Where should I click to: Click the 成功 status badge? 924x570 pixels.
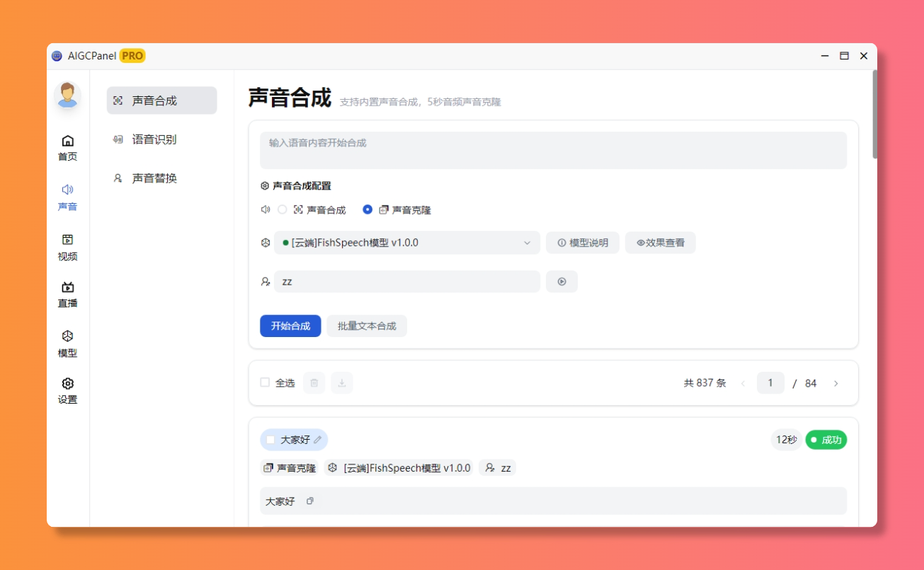[826, 440]
